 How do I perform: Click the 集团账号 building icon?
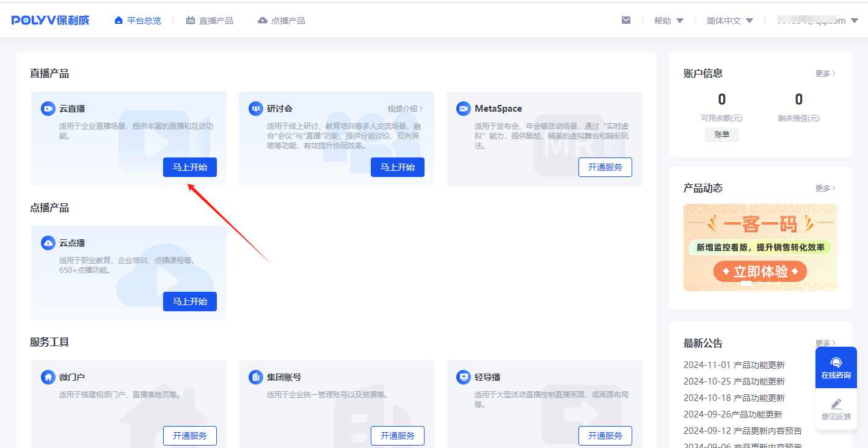coord(255,377)
